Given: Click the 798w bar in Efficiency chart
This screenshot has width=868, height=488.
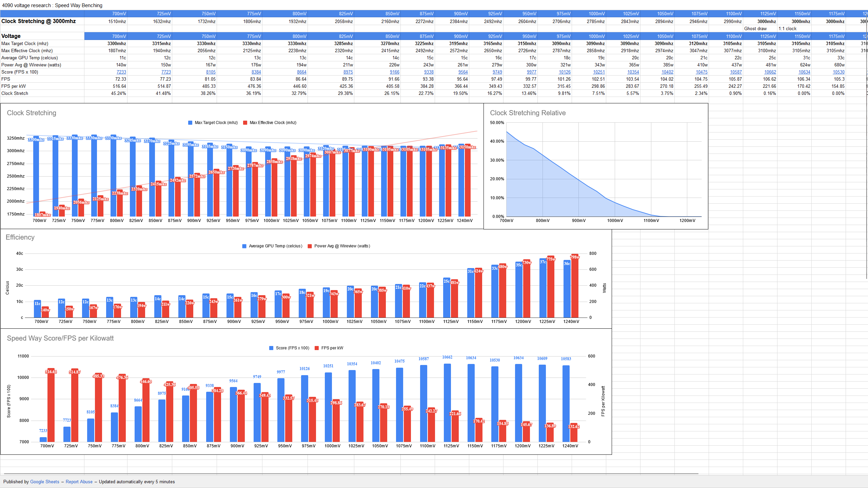Looking at the screenshot, I should [x=575, y=286].
